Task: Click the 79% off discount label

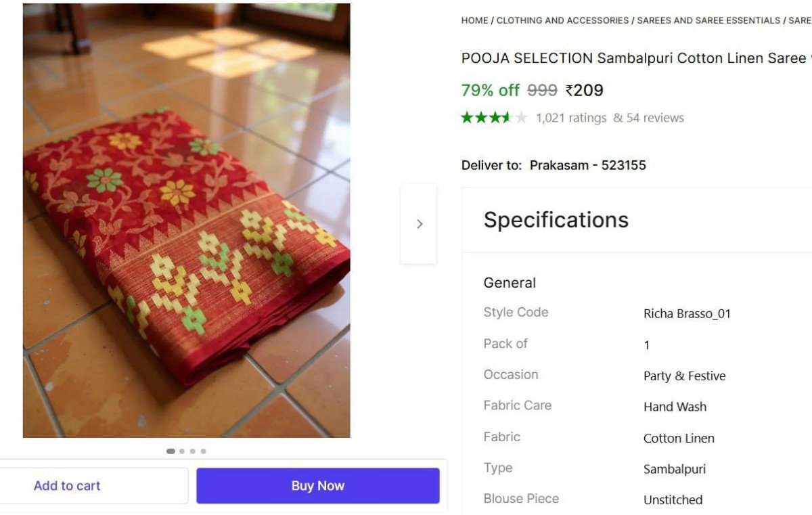Action: 490,90
